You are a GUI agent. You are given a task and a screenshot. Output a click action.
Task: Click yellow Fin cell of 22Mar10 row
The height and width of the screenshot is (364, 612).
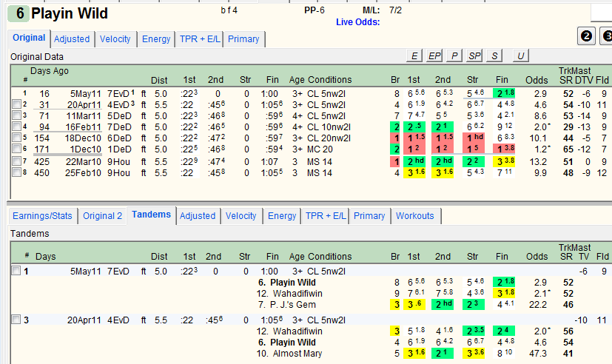coord(504,161)
